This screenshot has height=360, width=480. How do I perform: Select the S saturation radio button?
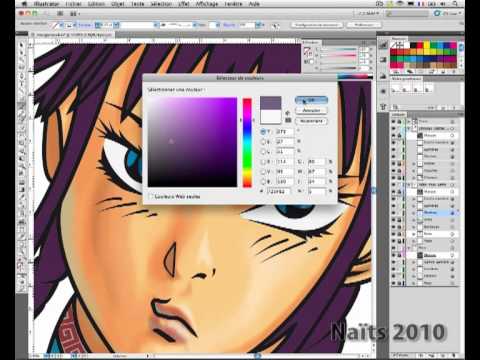click(263, 142)
